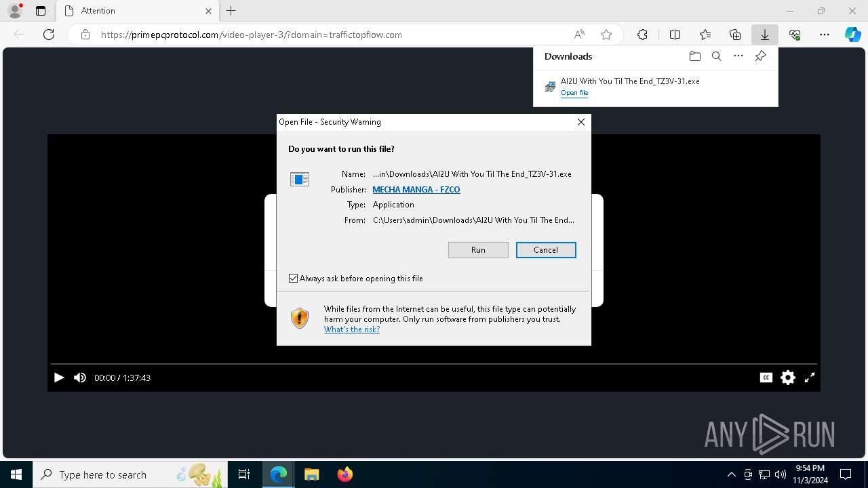Enter fullscreen video mode
The height and width of the screenshot is (488, 868).
[810, 378]
